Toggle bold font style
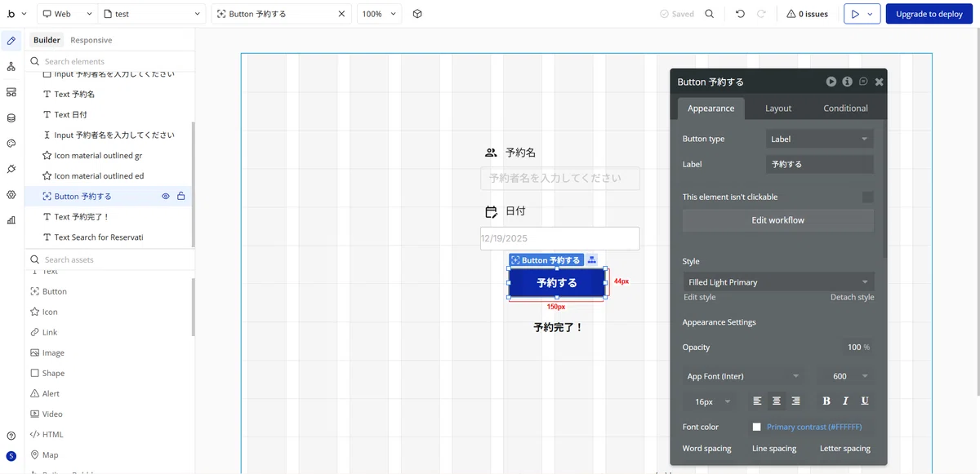The image size is (980, 474). [x=826, y=401]
